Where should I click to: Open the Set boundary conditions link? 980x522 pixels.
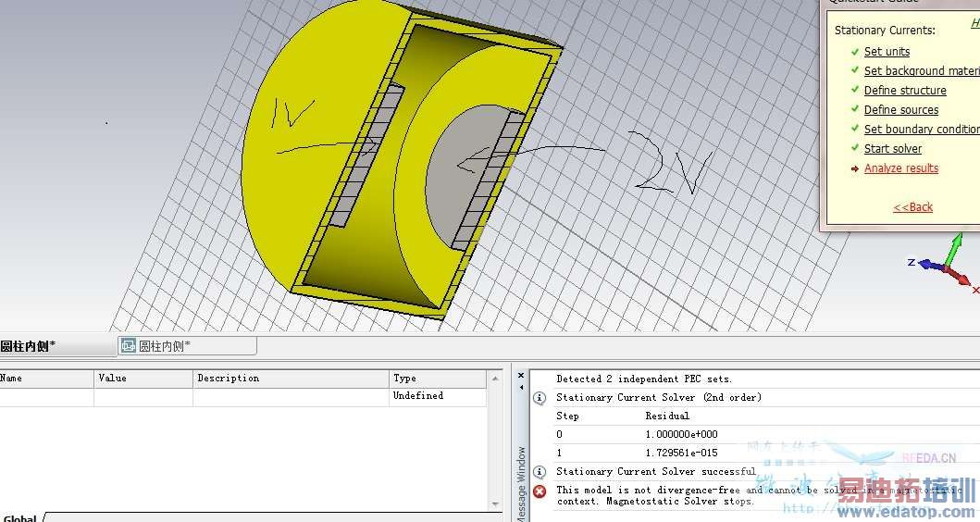pyautogui.click(x=922, y=130)
